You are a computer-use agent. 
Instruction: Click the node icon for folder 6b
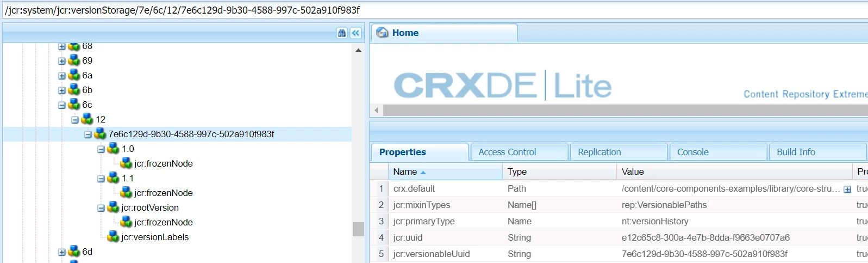[74, 90]
